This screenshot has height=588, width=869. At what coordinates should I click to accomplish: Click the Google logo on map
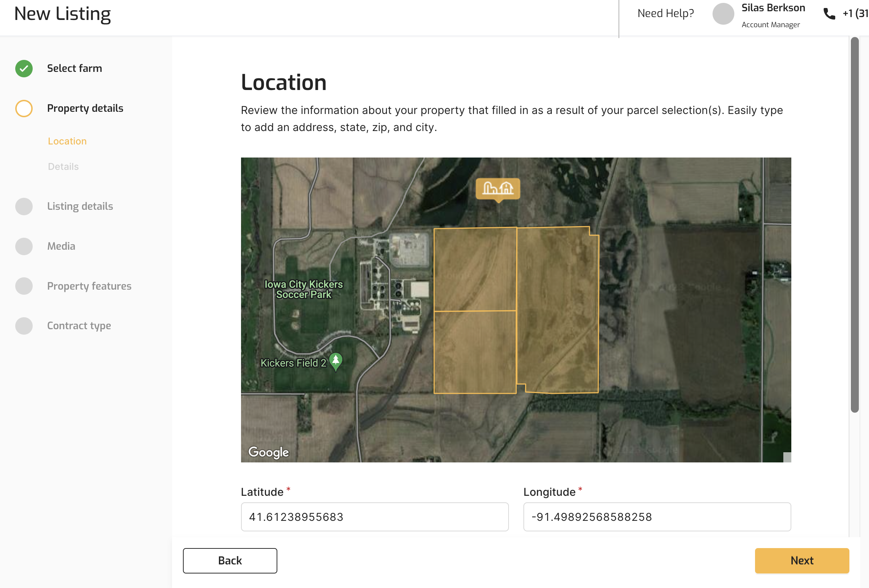(269, 452)
